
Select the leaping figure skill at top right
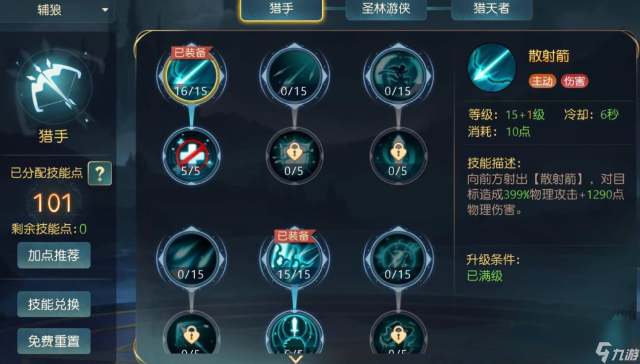398,76
